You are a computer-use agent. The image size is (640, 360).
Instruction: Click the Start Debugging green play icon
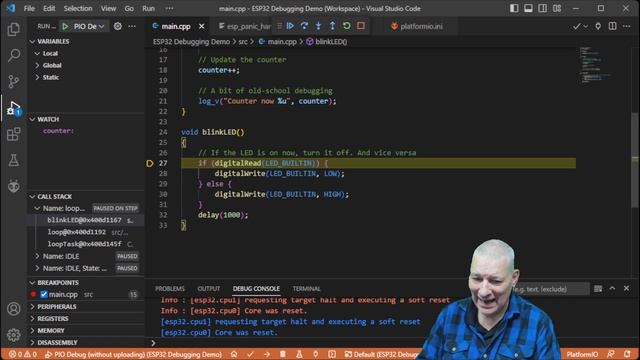tap(65, 26)
